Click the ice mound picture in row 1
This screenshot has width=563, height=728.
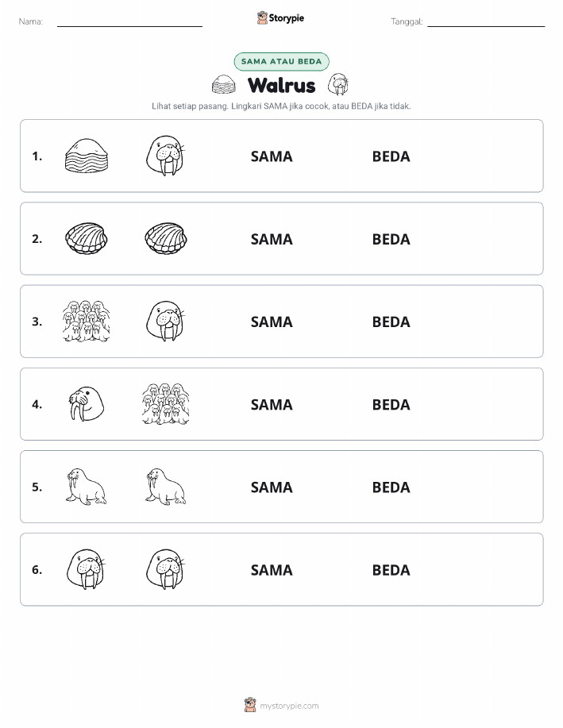[87, 156]
